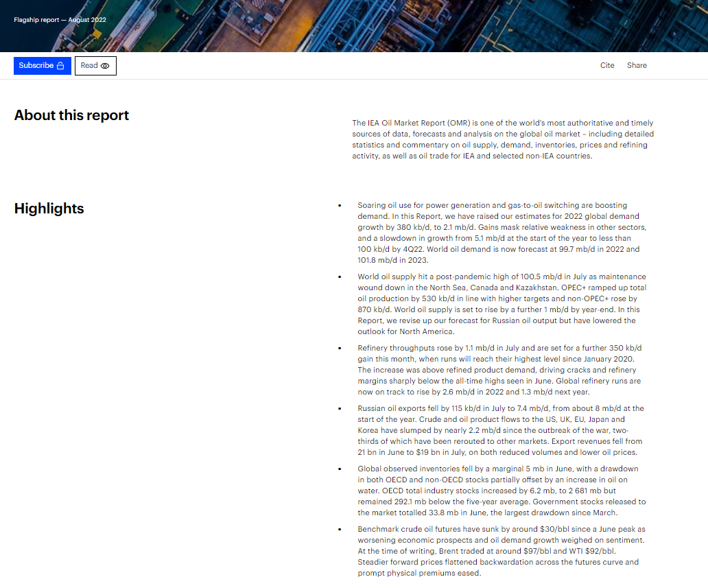Click the lock icon on the Subscribe button

click(60, 66)
